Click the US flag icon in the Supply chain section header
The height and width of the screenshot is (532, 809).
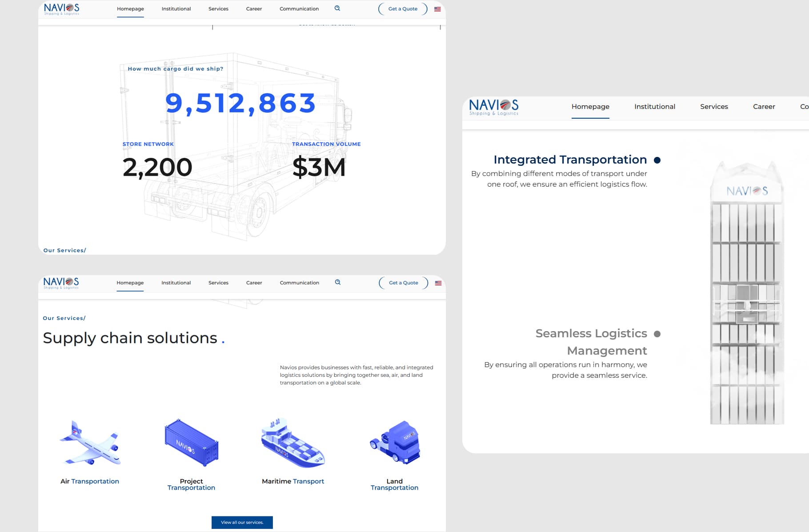coord(438,283)
